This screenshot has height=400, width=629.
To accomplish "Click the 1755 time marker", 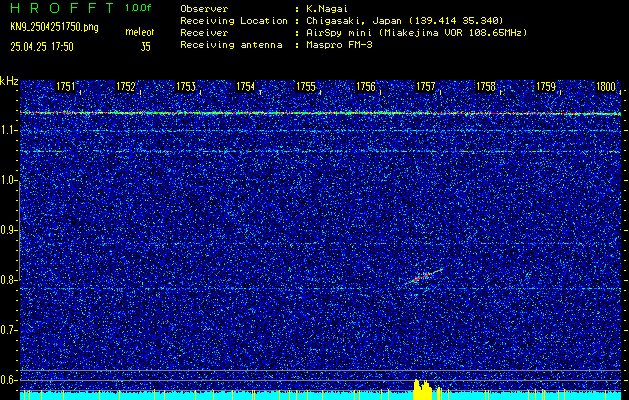I will click(306, 87).
